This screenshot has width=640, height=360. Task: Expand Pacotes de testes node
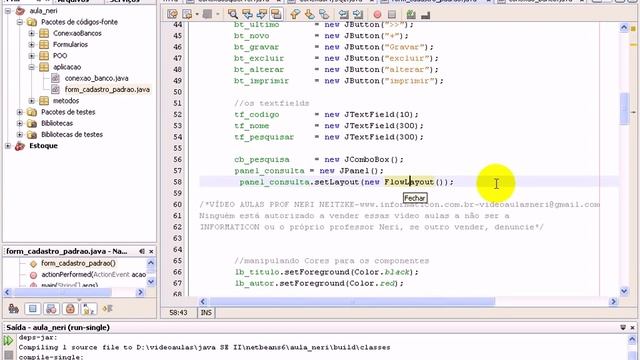(x=20, y=112)
